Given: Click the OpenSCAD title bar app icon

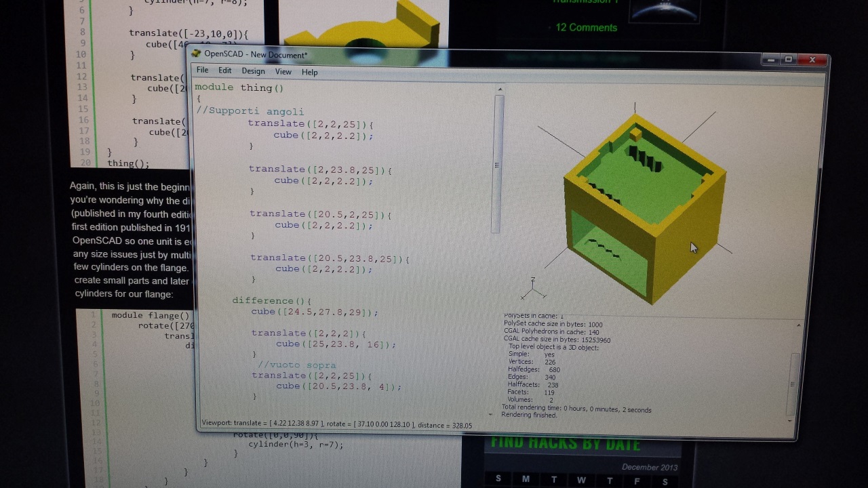Looking at the screenshot, I should 196,54.
